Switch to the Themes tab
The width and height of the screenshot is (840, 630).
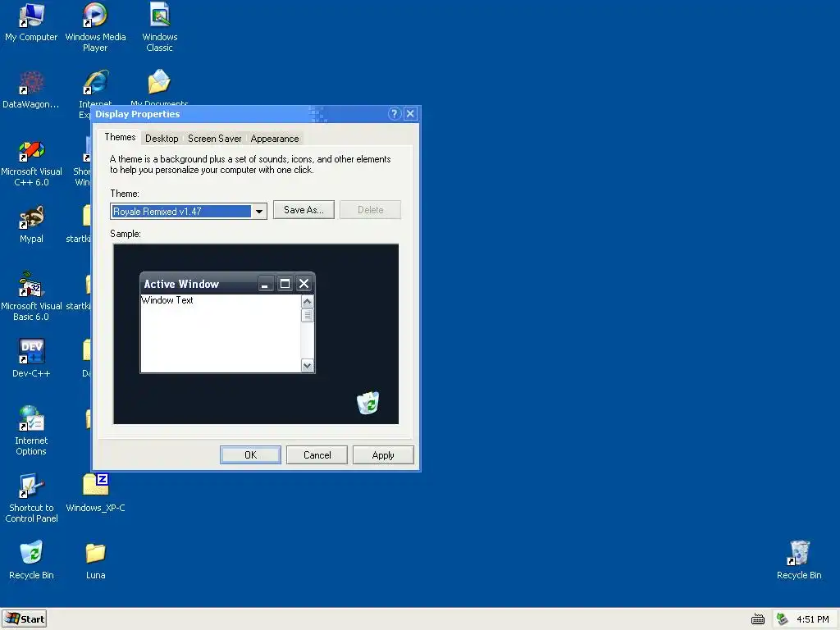tap(120, 137)
